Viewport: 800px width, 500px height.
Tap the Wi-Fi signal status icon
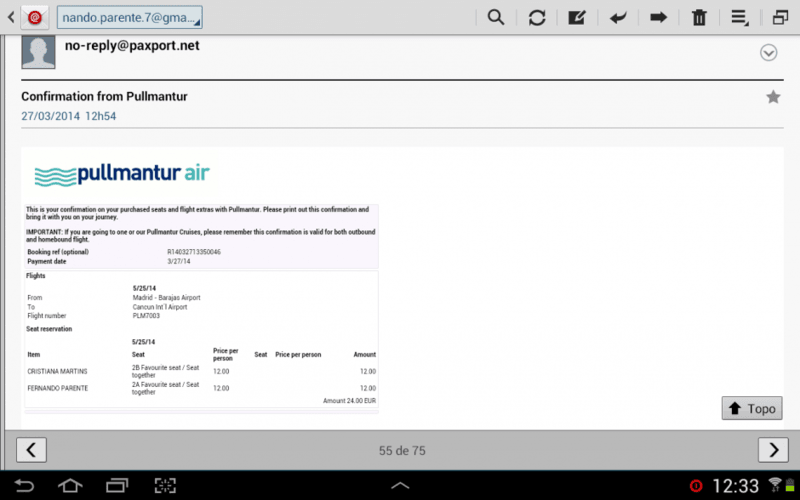(774, 485)
